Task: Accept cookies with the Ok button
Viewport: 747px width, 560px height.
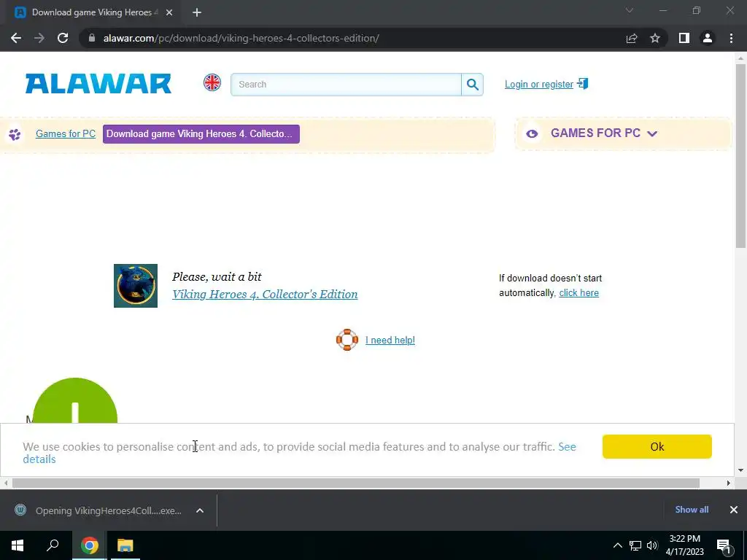Action: coord(657,447)
